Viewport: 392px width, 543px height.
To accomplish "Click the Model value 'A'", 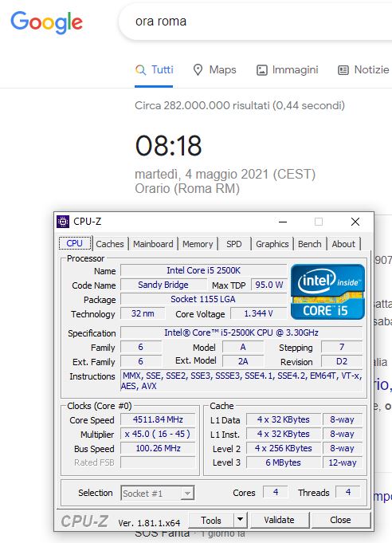I will click(x=243, y=347).
